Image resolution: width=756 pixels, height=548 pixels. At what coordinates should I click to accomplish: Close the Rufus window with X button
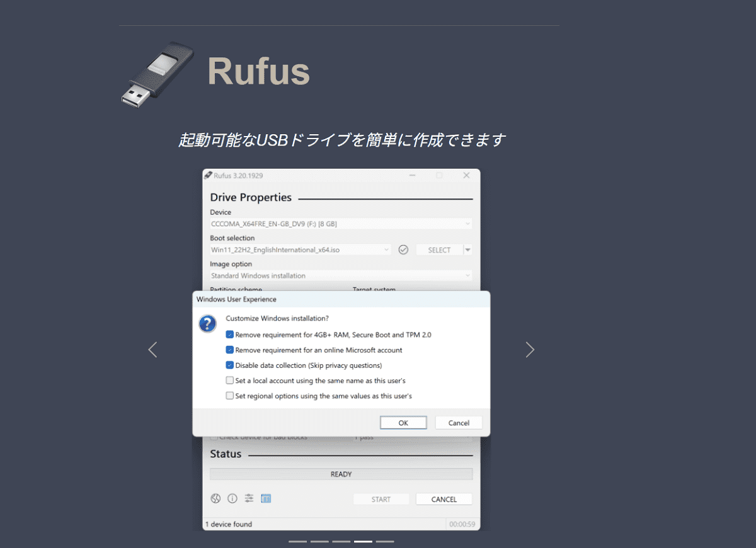pyautogui.click(x=466, y=175)
